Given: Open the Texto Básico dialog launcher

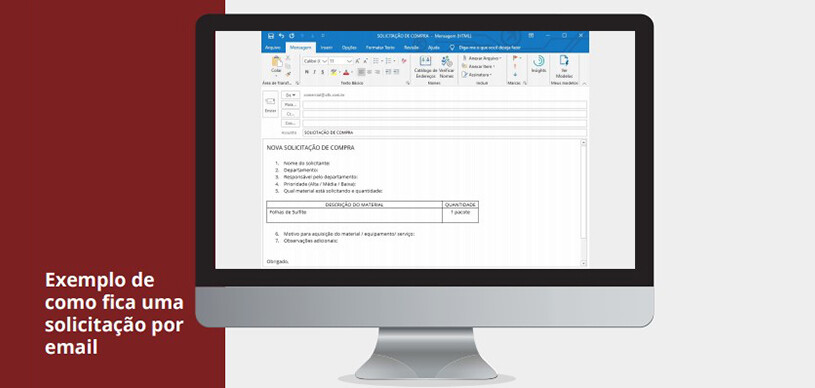Looking at the screenshot, I should [x=408, y=83].
